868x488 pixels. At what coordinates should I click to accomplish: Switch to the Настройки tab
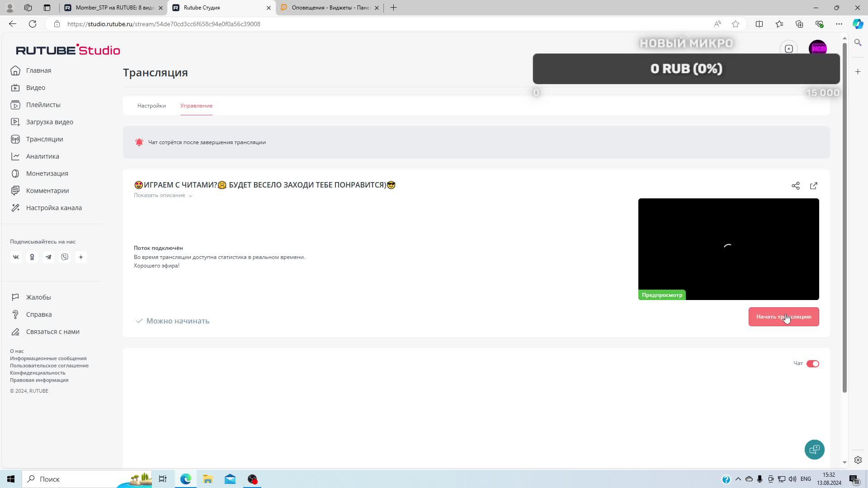click(151, 106)
